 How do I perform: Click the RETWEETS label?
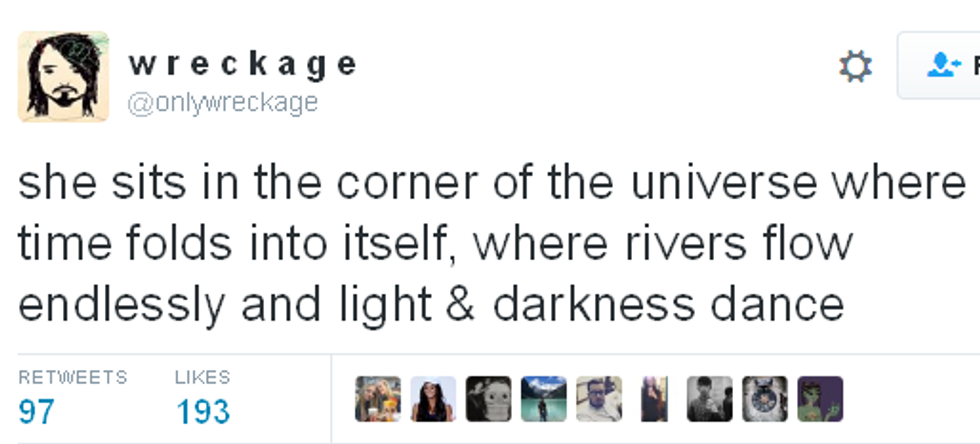(x=73, y=377)
